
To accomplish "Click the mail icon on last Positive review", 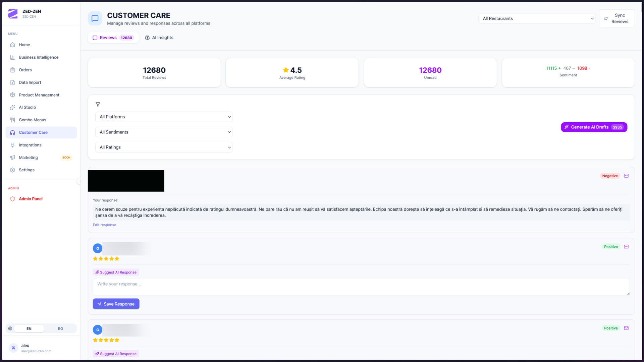I will [x=626, y=328].
